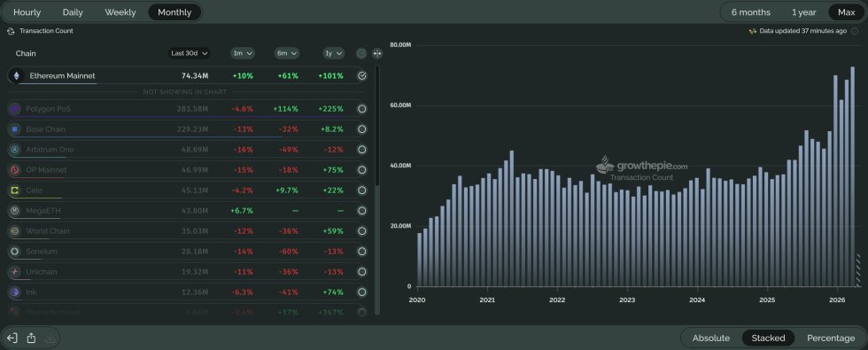The height and width of the screenshot is (350, 868).
Task: Click the Ethereum Mainnet chain logo
Action: click(x=16, y=76)
